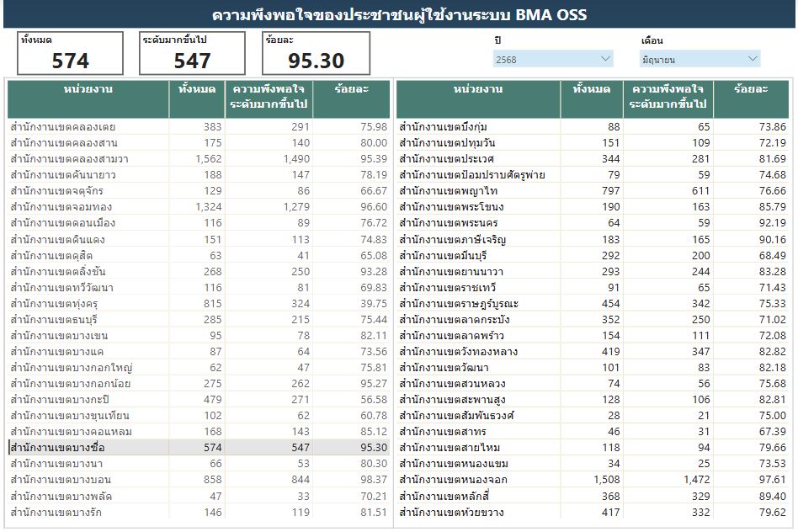Select row สำนักงานเขตบางบอน
Screen dimensions: 798x532
[199, 480]
